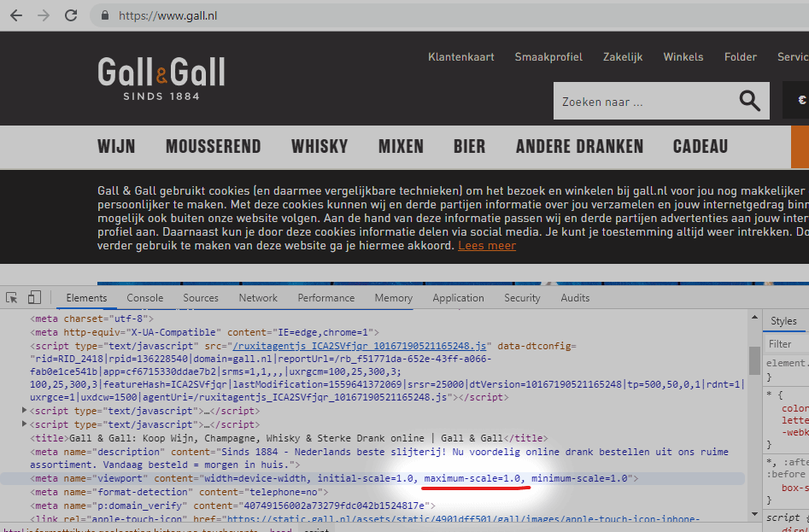Open the CADEAU category menu

click(x=701, y=146)
